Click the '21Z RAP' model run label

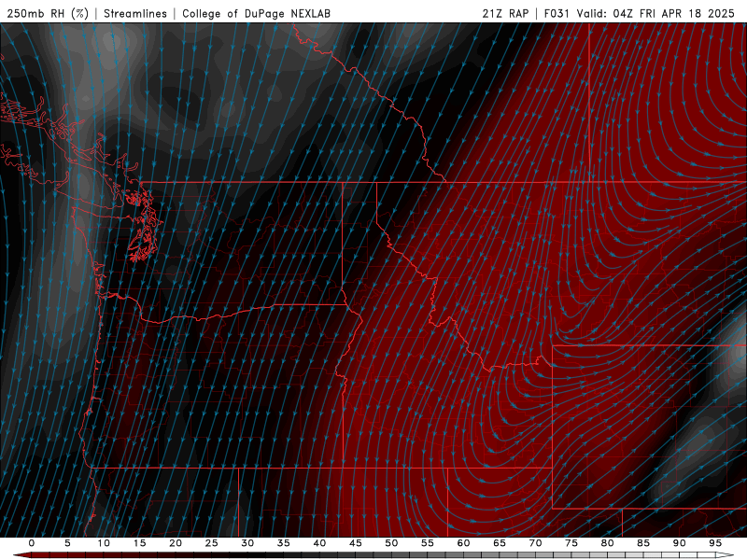pyautogui.click(x=505, y=13)
